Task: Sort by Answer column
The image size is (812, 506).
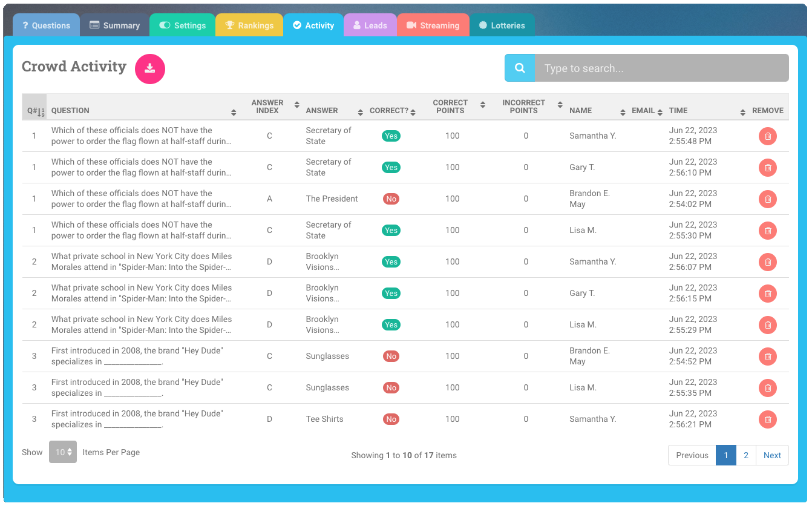Action: tap(361, 113)
